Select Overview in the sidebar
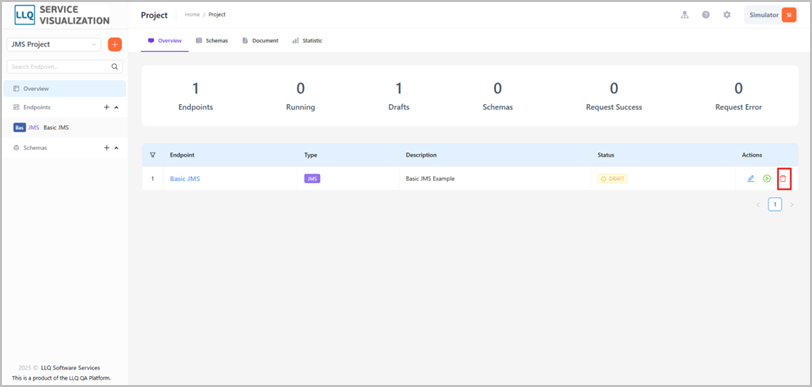Viewport: 812px width, 387px height. tap(64, 89)
